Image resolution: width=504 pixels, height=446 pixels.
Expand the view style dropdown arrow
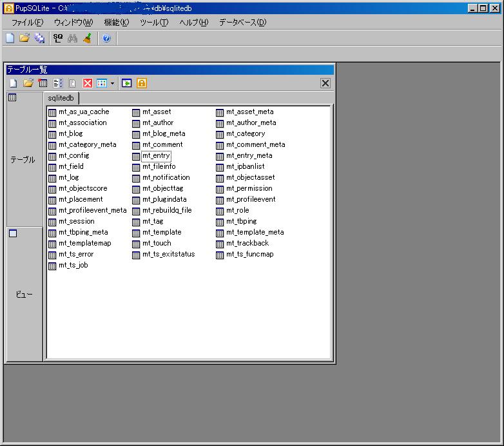tap(112, 84)
